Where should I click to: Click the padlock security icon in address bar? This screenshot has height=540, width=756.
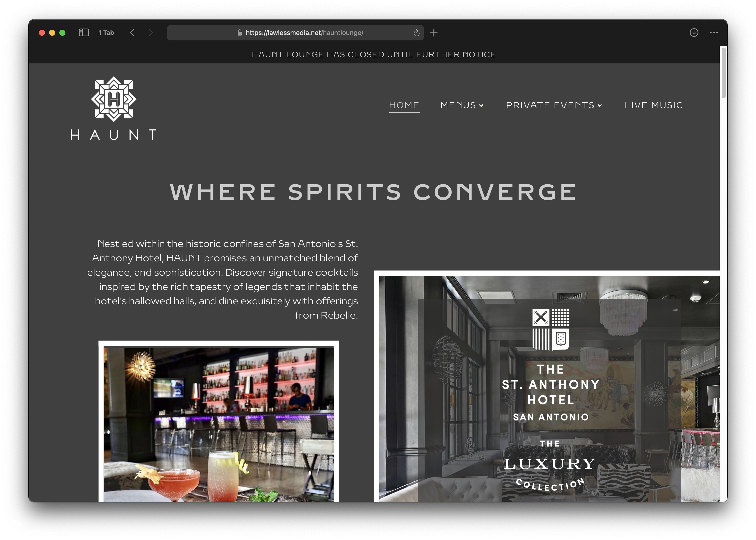pyautogui.click(x=239, y=32)
